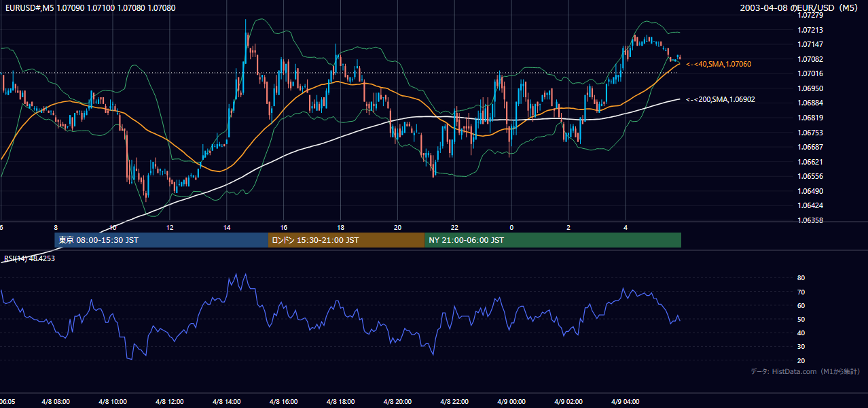Image resolution: width=868 pixels, height=408 pixels.
Task: Click the RSI 20 level label
Action: (801, 360)
